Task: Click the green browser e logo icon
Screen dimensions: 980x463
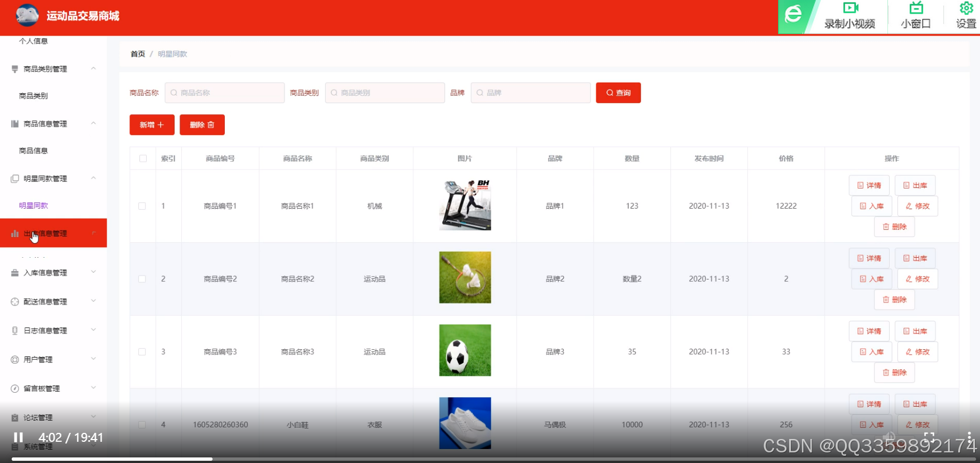Action: click(x=793, y=14)
